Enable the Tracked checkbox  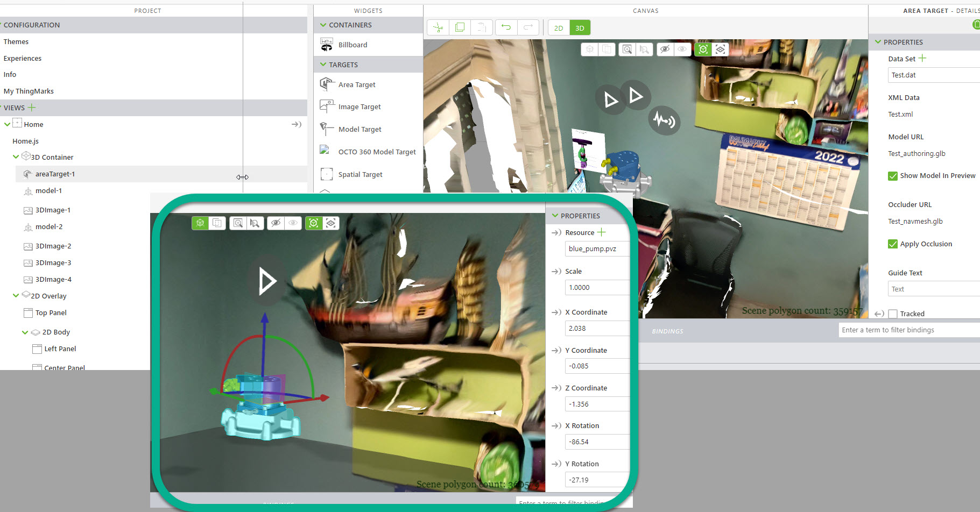[x=893, y=314]
